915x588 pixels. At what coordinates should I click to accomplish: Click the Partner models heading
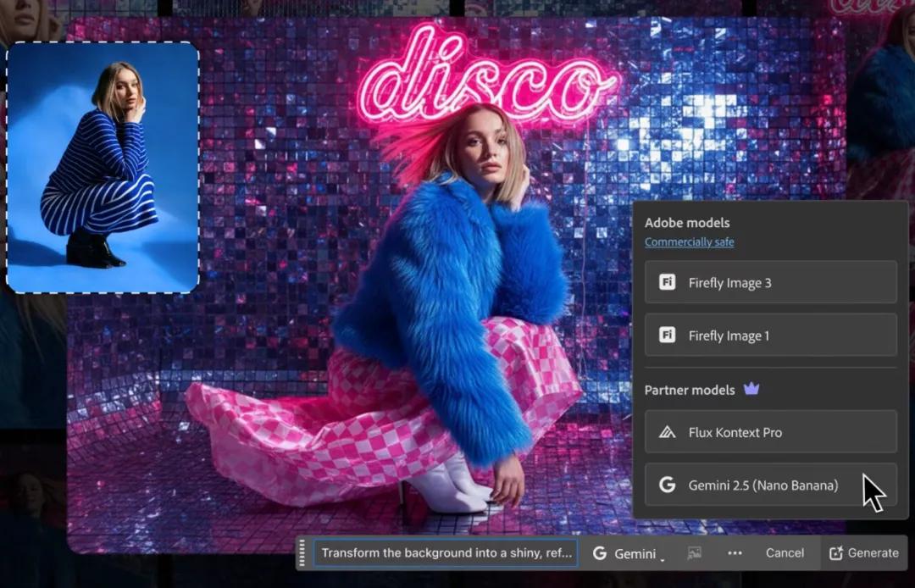(689, 390)
